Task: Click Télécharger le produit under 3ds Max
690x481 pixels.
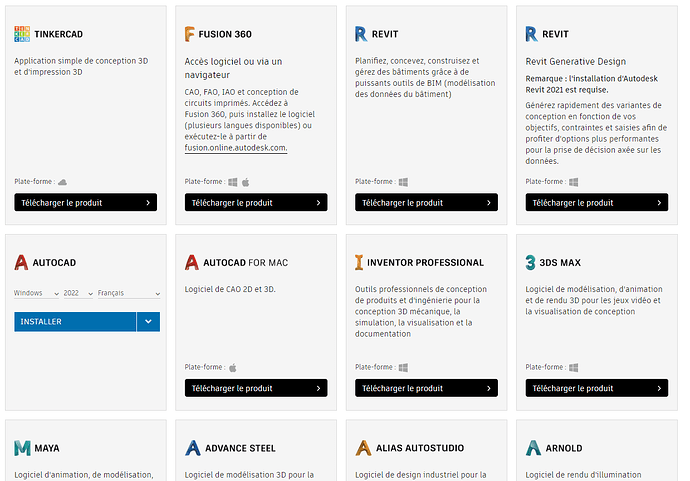Action: 597,388
